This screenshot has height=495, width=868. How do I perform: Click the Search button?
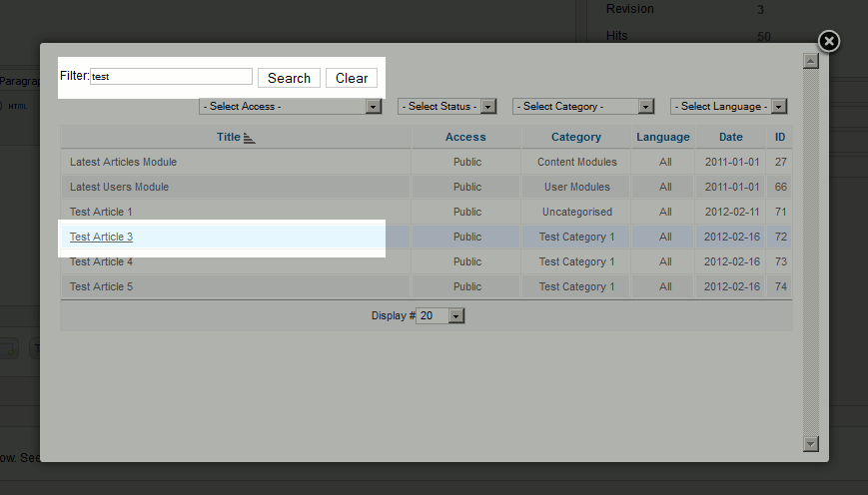click(289, 78)
